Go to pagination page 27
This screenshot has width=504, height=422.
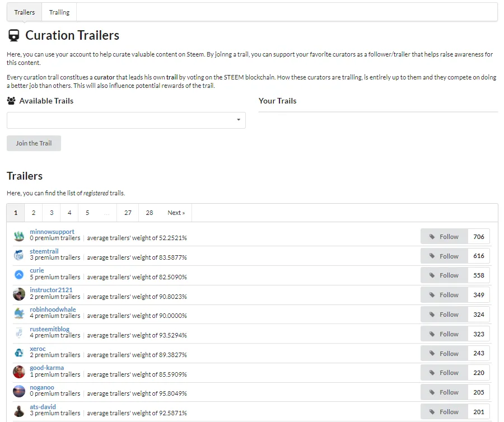(128, 213)
